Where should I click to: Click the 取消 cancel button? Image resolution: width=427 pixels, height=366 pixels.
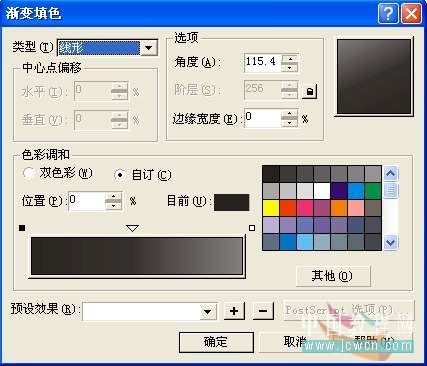(295, 342)
